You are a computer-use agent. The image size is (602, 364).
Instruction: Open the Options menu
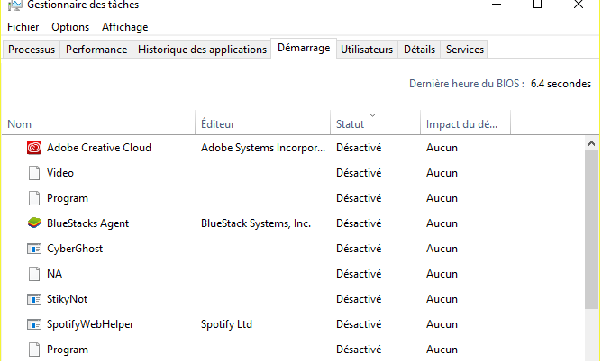pos(70,27)
